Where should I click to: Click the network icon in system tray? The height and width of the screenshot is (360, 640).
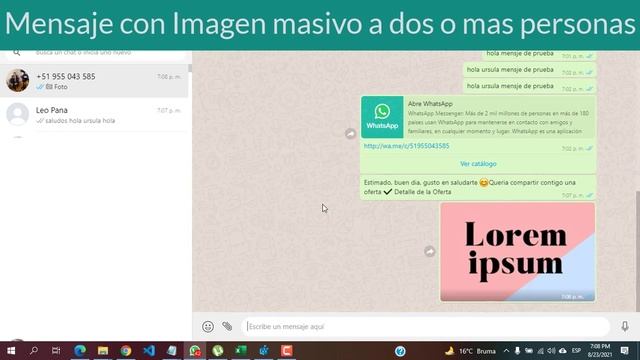(x=540, y=351)
